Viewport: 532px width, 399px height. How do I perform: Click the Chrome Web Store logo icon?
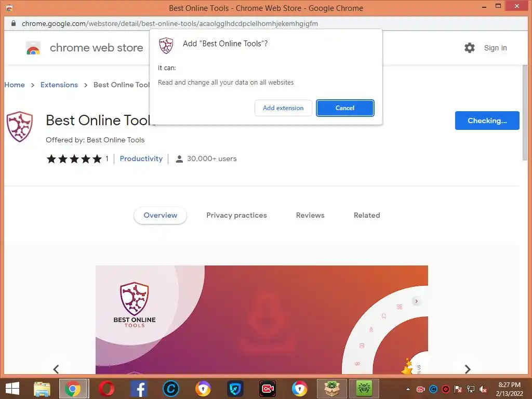tap(33, 48)
